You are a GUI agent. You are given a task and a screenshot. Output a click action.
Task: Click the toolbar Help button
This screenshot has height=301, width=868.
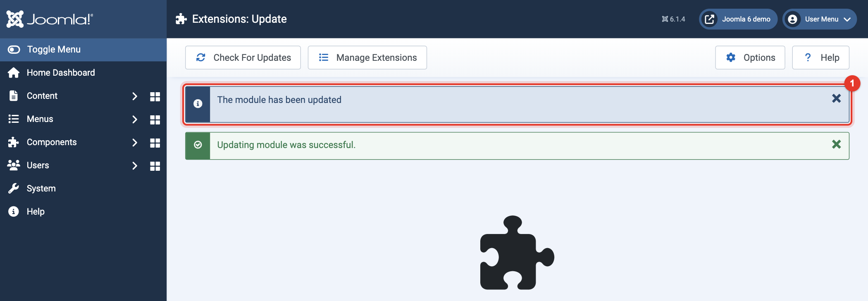coord(821,57)
